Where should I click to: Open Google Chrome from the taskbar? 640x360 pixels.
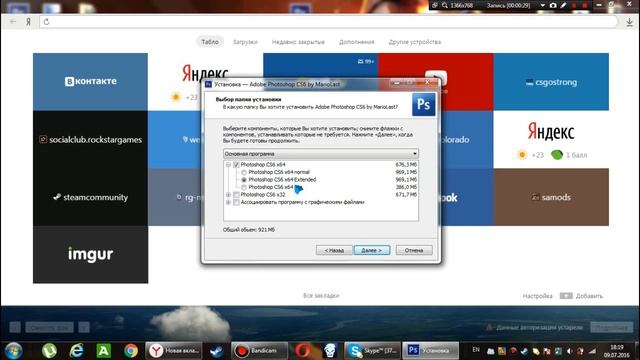pyautogui.click(x=131, y=351)
